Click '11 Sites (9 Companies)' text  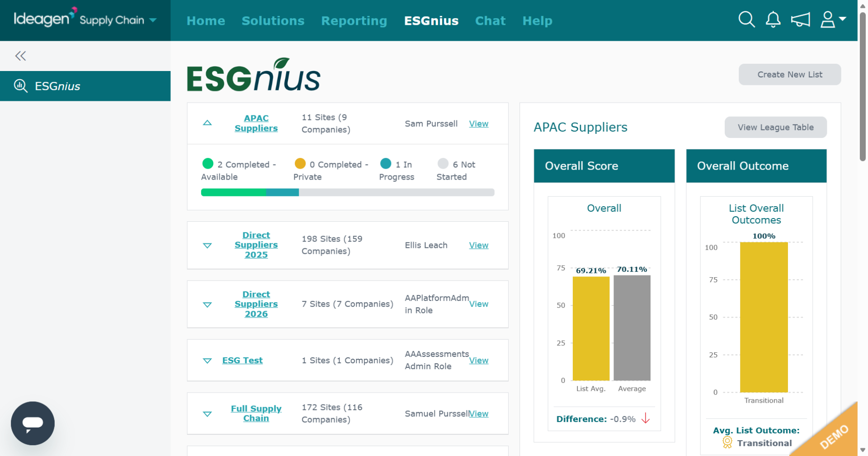click(x=326, y=123)
